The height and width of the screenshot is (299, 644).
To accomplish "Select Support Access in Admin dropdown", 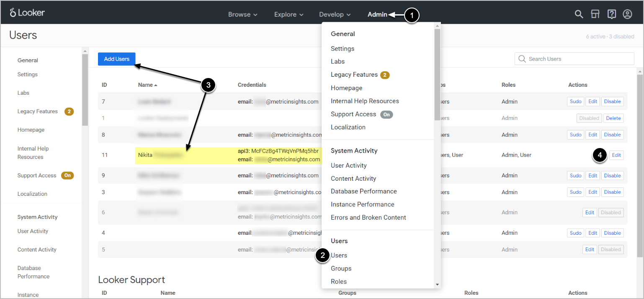I will tap(353, 114).
